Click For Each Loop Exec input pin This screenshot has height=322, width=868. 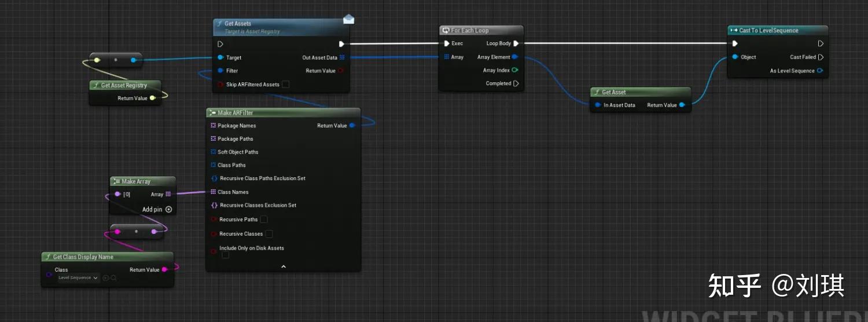(x=446, y=43)
